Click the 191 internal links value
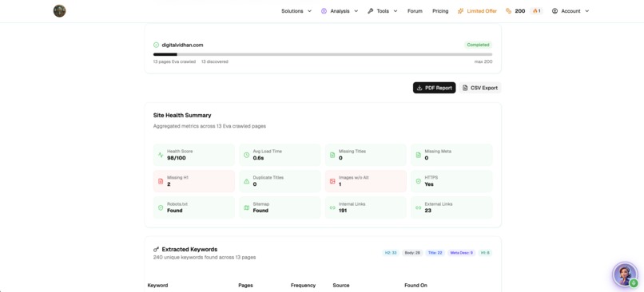Viewport: 644px width, 292px height. [343, 211]
